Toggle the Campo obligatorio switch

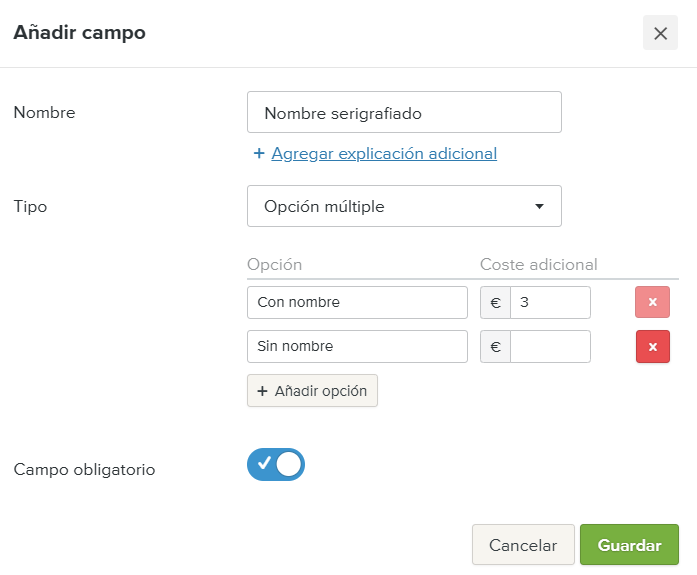(276, 464)
